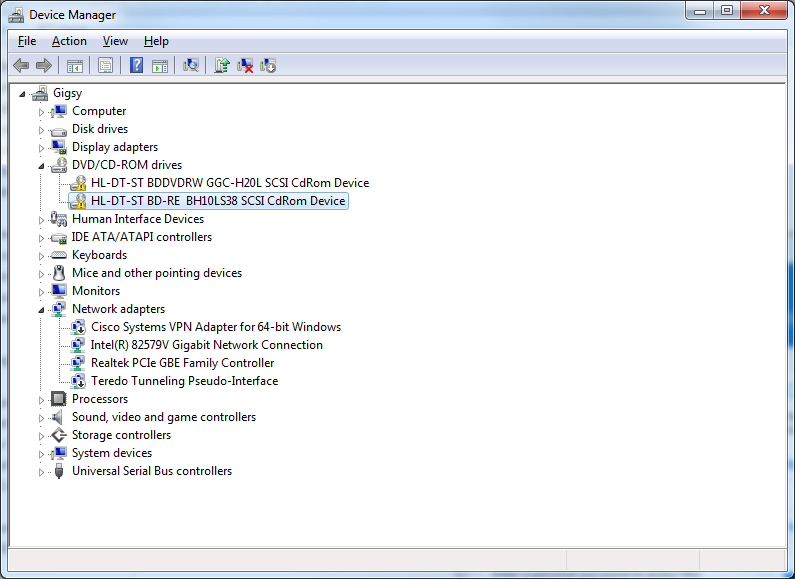Click the Human Interface Devices icon
This screenshot has height=579, width=795.
pyautogui.click(x=59, y=219)
